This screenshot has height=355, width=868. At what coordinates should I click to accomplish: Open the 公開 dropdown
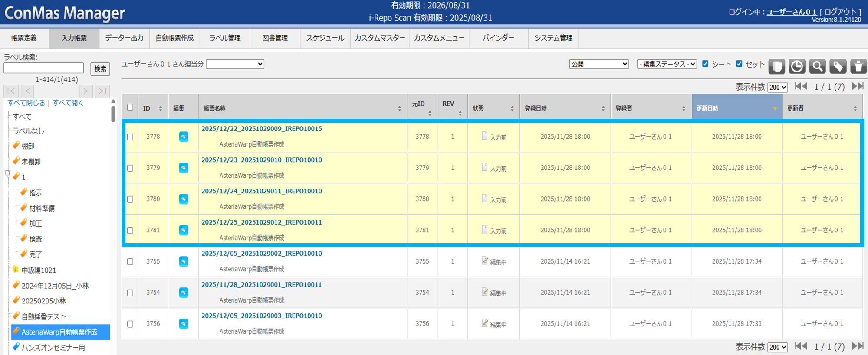coord(599,64)
